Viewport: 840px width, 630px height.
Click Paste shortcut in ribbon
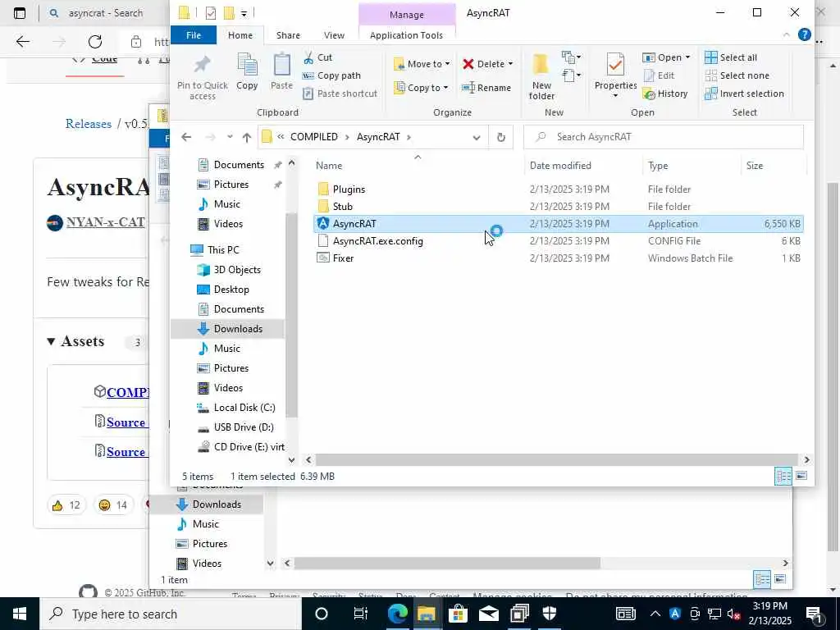340,94
